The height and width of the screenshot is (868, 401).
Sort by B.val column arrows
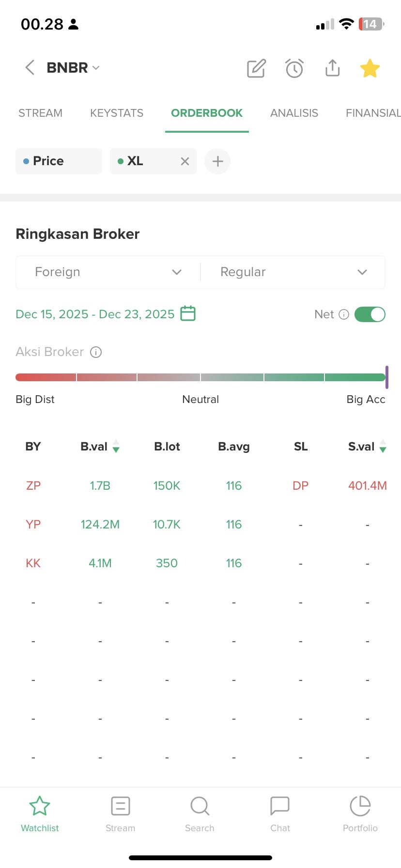coord(116,446)
